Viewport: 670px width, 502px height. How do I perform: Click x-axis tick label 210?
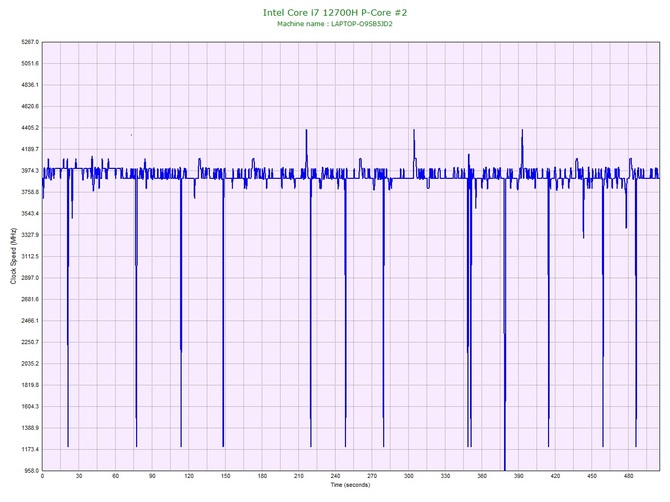click(x=299, y=476)
